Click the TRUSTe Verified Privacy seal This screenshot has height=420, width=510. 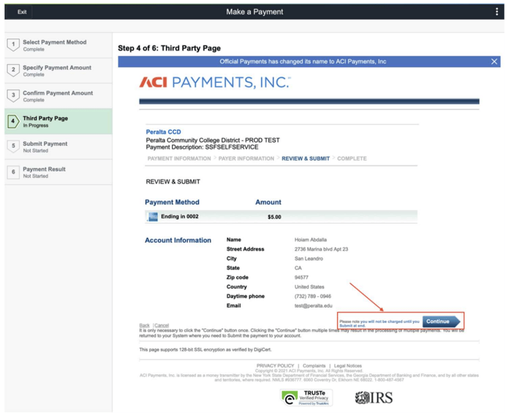[x=307, y=398]
